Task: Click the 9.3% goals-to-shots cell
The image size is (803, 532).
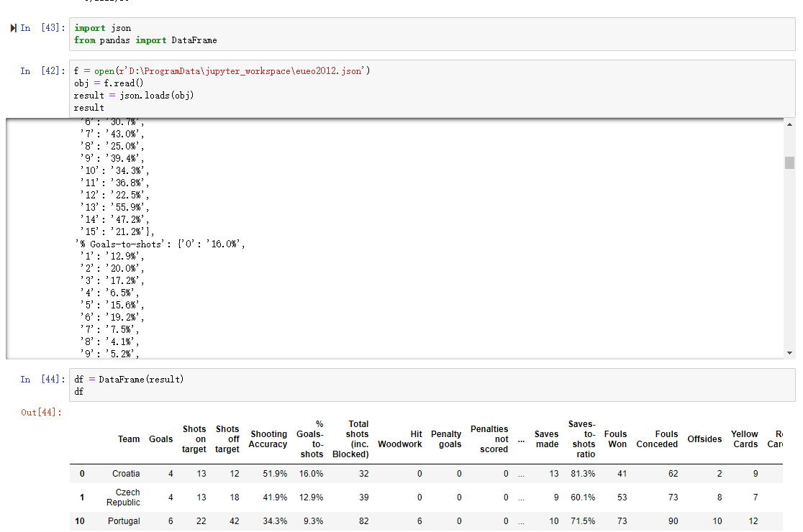Action: click(x=314, y=521)
